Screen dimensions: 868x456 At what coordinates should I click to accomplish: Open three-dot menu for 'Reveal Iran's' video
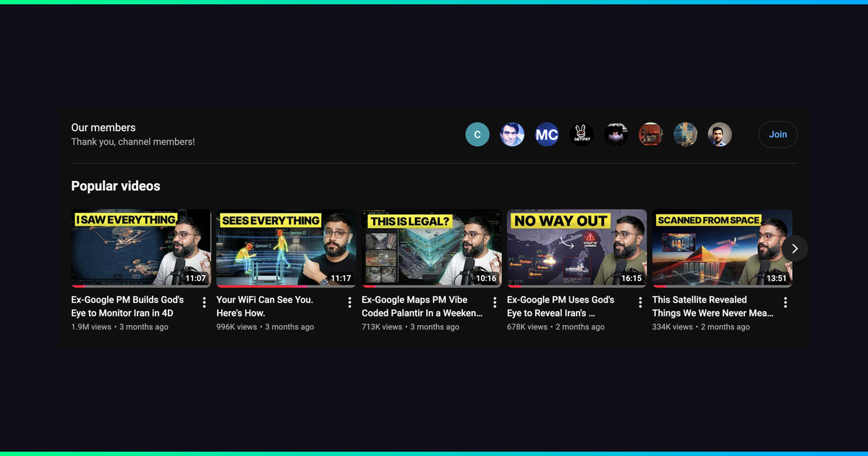(640, 303)
